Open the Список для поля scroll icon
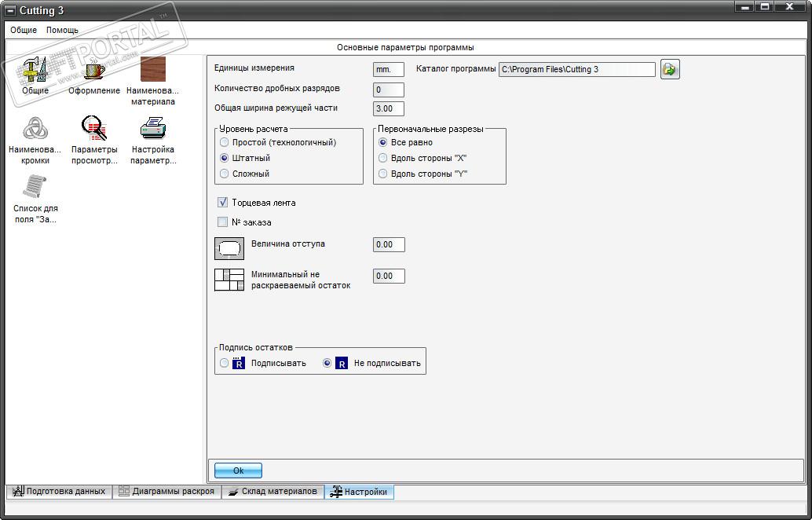The height and width of the screenshot is (520, 812). click(35, 187)
